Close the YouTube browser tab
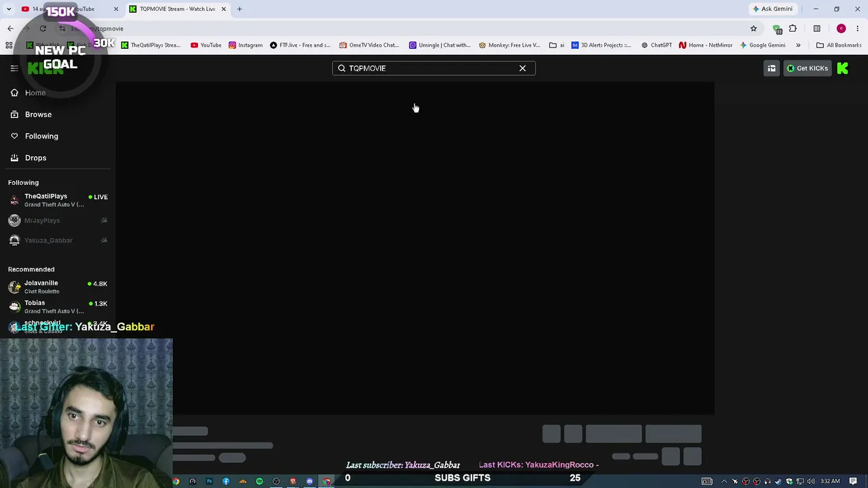This screenshot has height=488, width=868. coord(116,9)
